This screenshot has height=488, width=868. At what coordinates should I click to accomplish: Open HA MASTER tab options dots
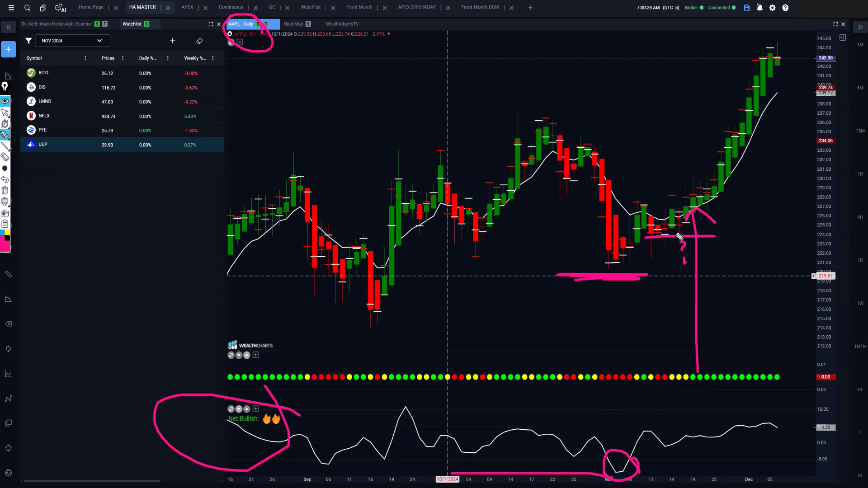coord(161,8)
